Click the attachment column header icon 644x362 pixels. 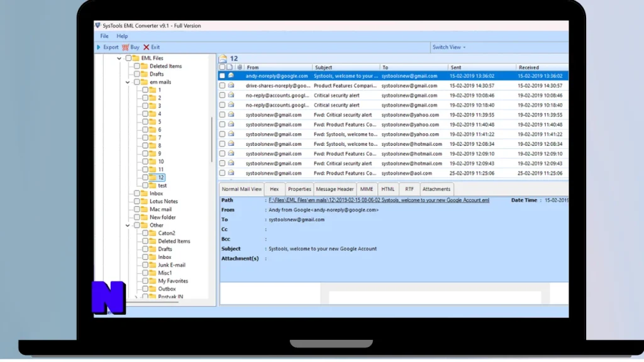pos(240,67)
